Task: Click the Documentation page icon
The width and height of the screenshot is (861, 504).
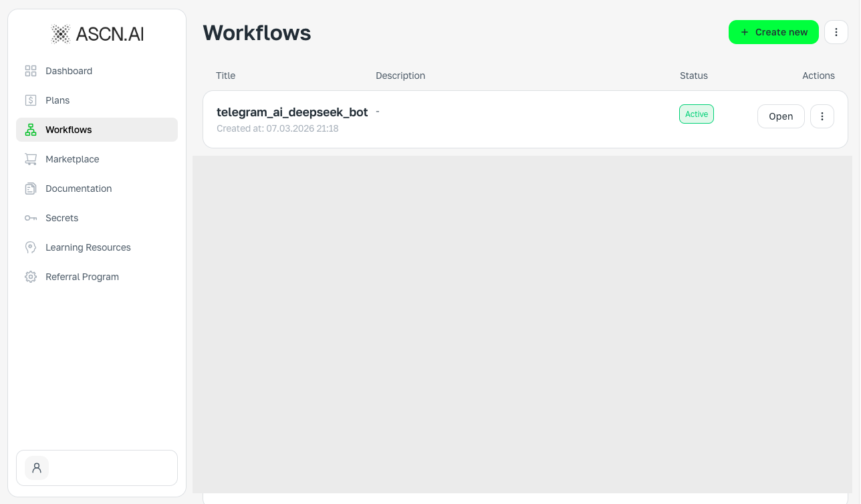Action: tap(31, 188)
